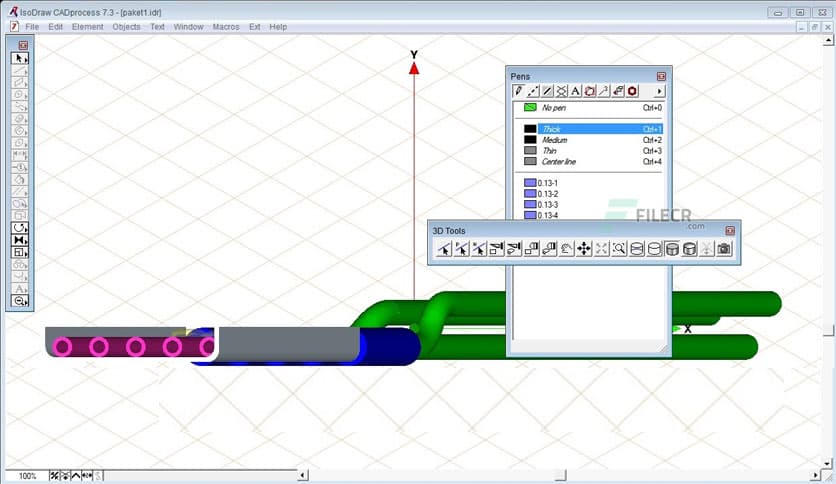Screen dimensions: 836x484
Task: Open the Help menu
Action: click(x=278, y=27)
